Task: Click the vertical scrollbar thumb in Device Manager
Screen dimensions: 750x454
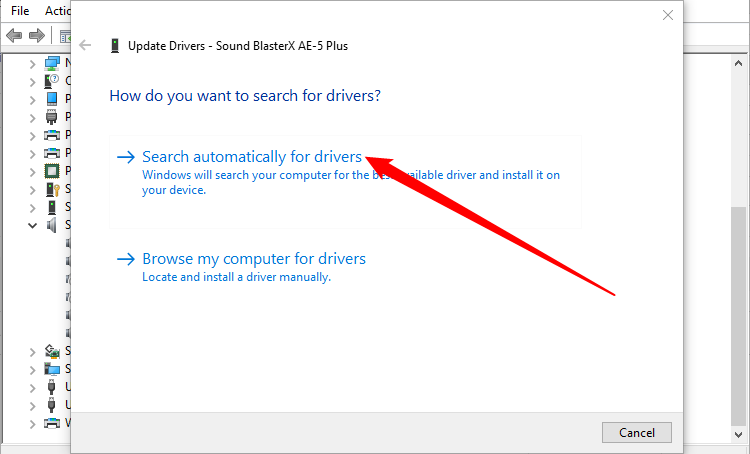Action: [738, 316]
